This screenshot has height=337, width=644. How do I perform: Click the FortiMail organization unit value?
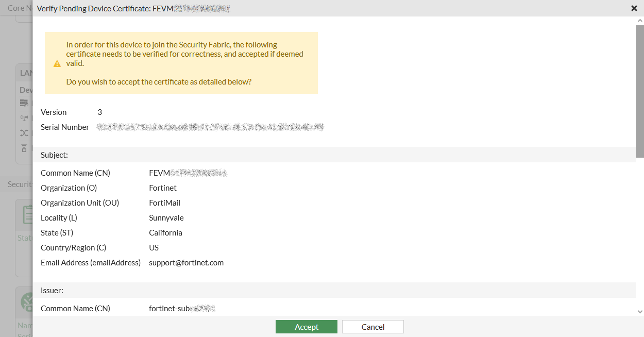tap(164, 203)
